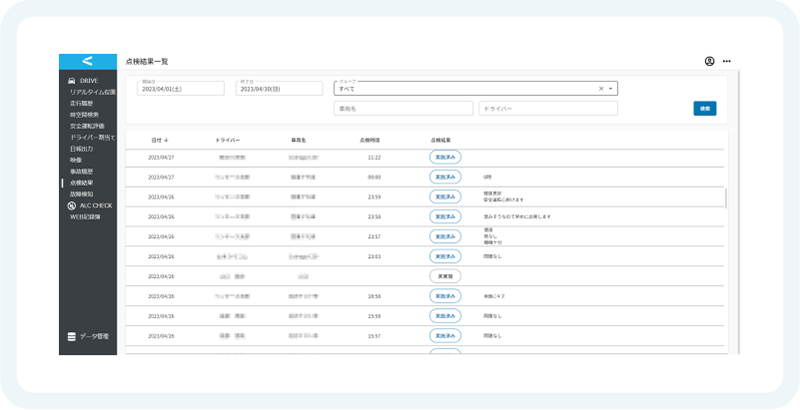This screenshot has width=800, height=410.
Task: Click 実施済み badge in the 15:58 row
Action: point(445,316)
